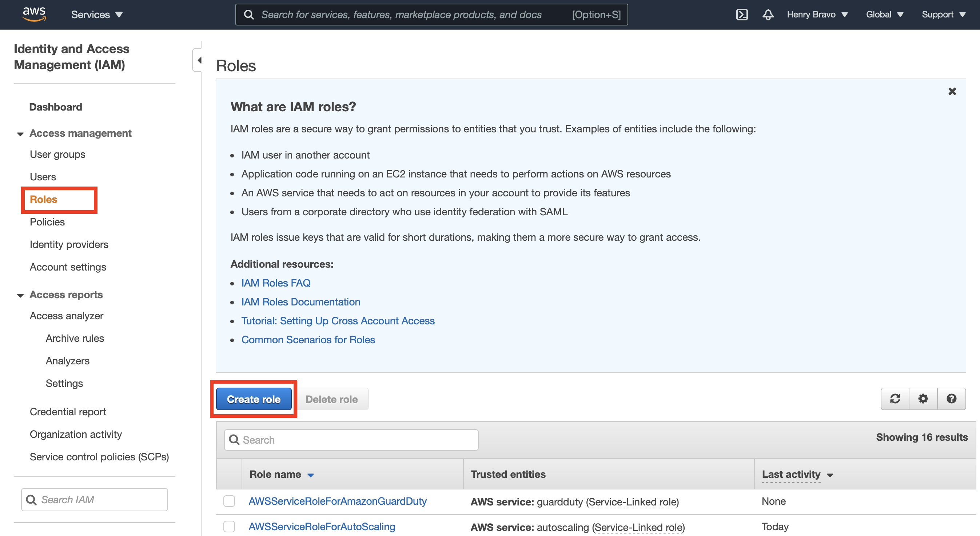Dismiss the What are IAM roles panel

952,91
